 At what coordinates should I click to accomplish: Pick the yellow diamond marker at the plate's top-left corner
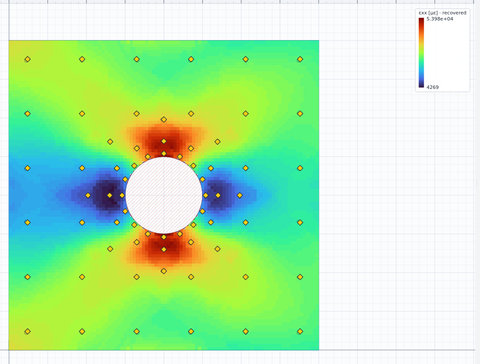[x=28, y=59]
